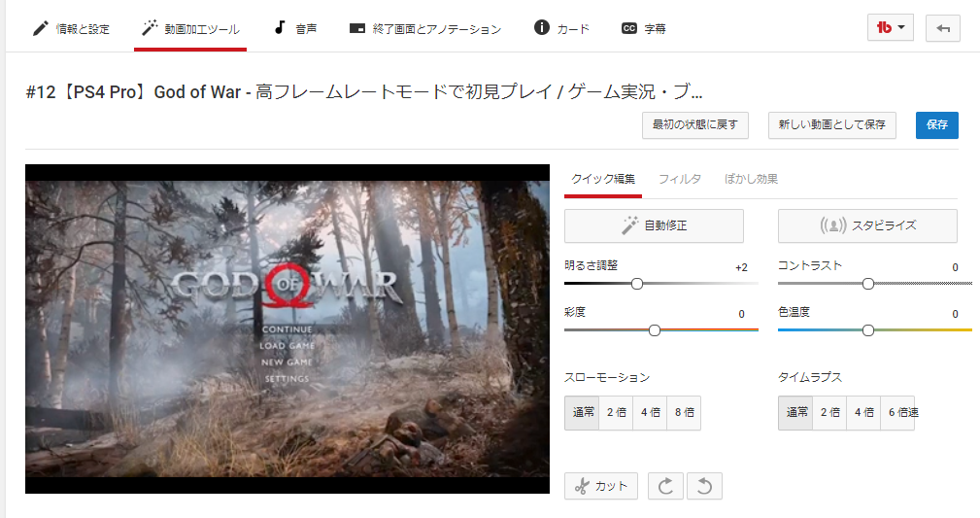This screenshot has height=518, width=980.
Task: Switch to the 音声 tab
Action: (295, 29)
